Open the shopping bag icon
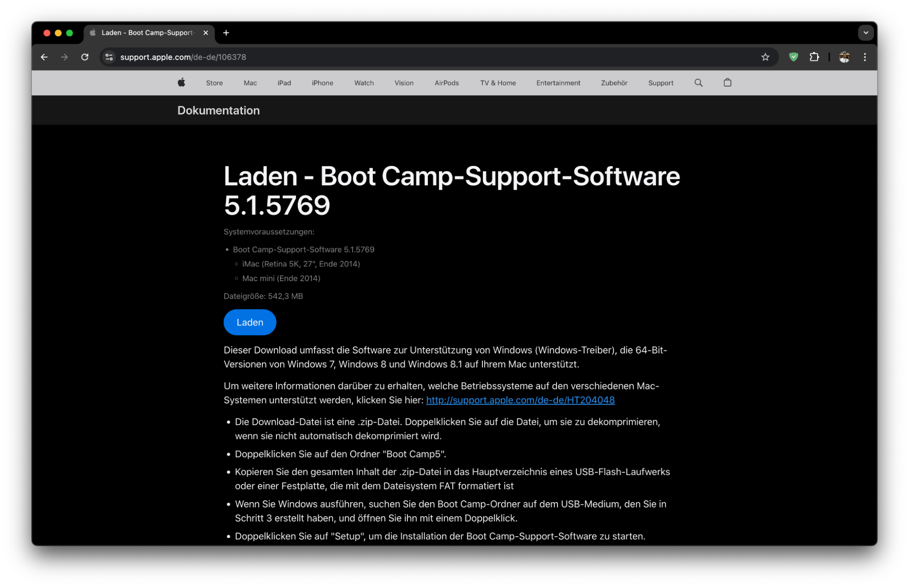 click(727, 83)
